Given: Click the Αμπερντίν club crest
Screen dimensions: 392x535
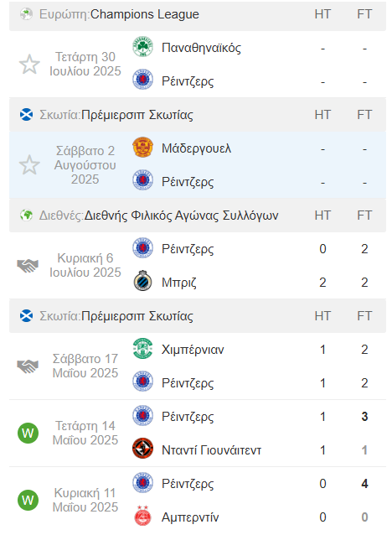Looking at the screenshot, I should 142,516.
